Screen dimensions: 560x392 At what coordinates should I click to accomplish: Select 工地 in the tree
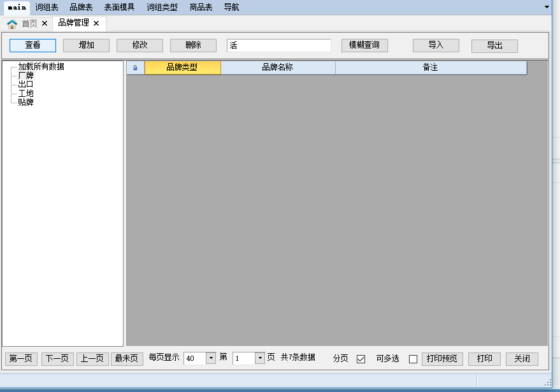click(25, 93)
